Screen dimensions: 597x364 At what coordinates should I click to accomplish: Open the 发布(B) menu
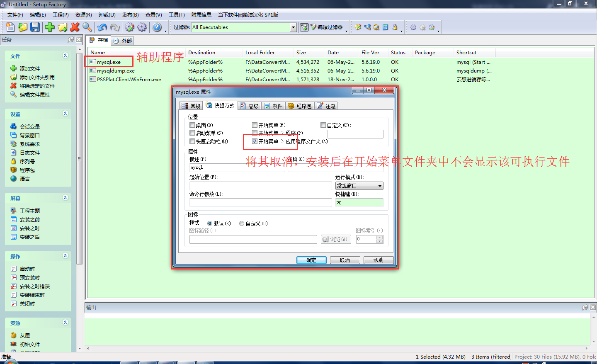(x=130, y=15)
